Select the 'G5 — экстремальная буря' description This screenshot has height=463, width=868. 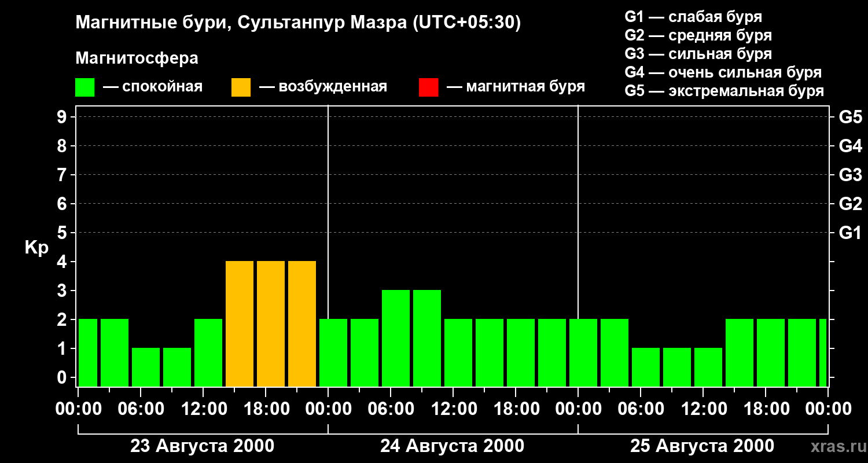724,91
